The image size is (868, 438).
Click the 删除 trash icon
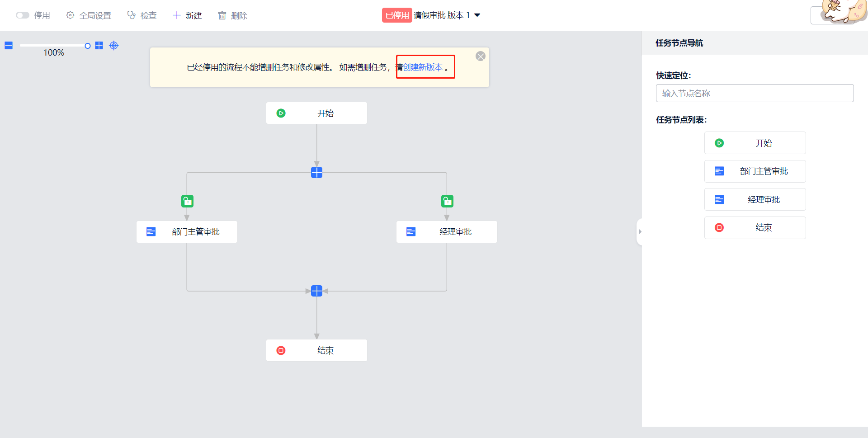222,15
